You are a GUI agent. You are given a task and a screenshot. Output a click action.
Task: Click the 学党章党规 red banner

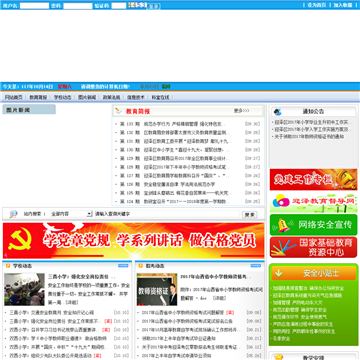133,241
